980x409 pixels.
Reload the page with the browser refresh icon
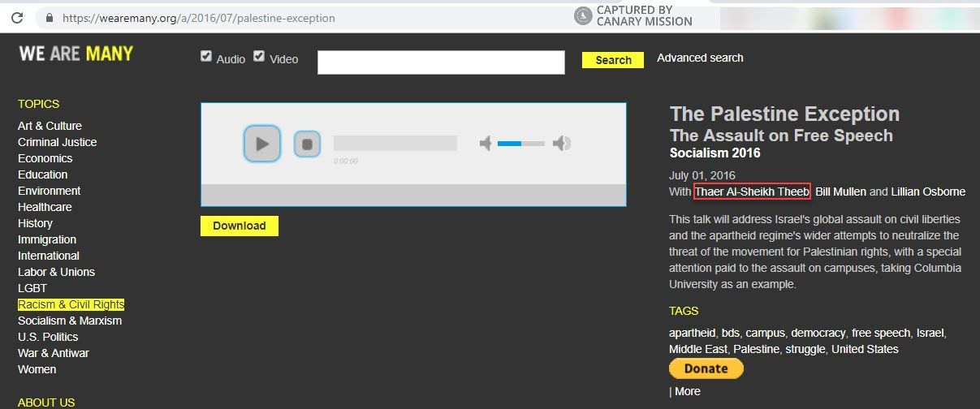coord(17,17)
